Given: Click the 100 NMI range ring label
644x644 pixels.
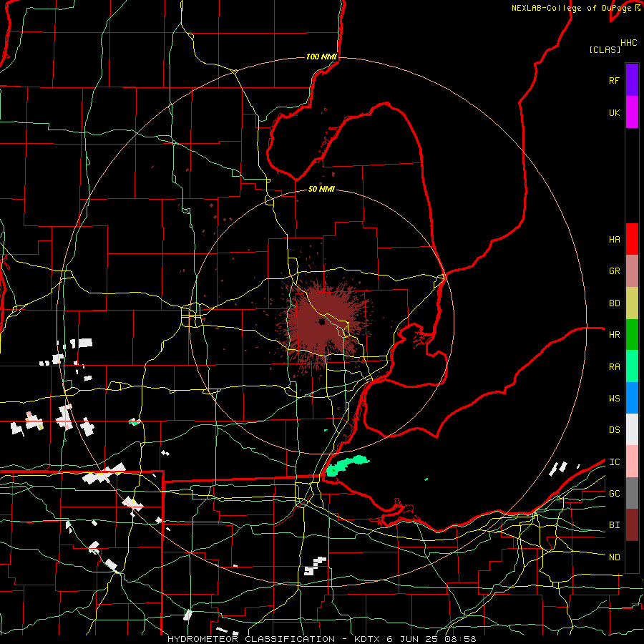Looking at the screenshot, I should tap(321, 57).
